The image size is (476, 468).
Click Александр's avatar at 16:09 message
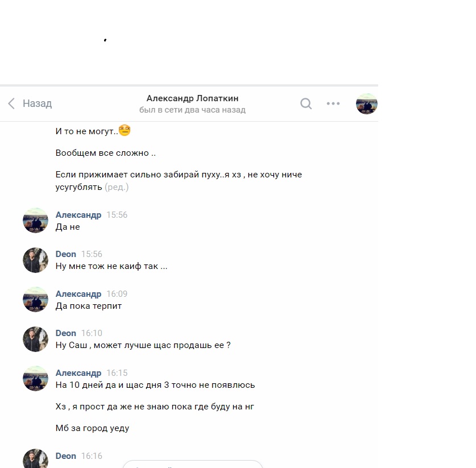[35, 299]
